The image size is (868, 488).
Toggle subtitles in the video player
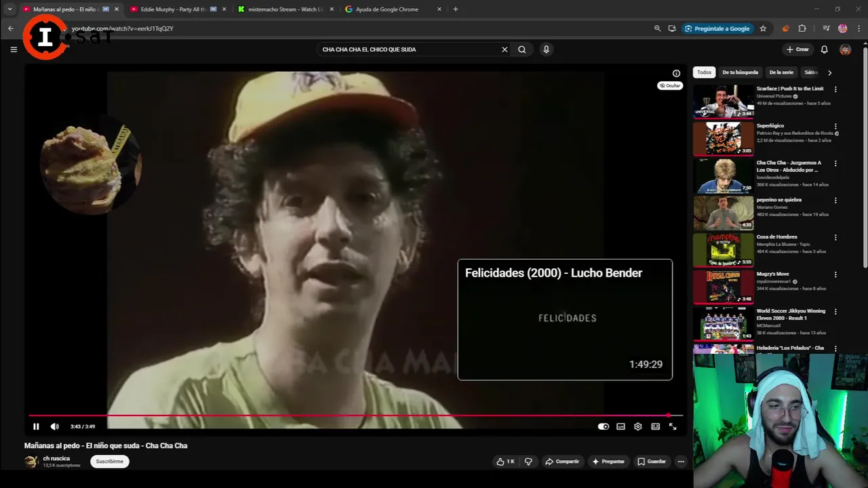tap(620, 426)
